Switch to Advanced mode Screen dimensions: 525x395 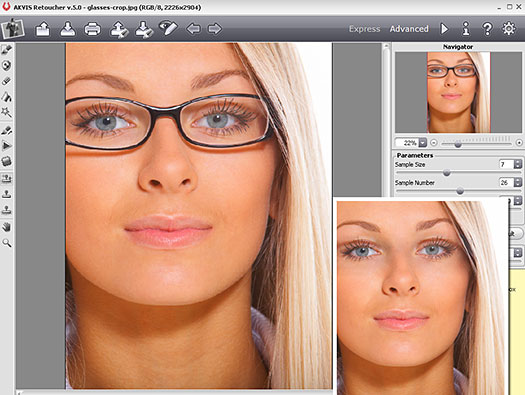[409, 29]
